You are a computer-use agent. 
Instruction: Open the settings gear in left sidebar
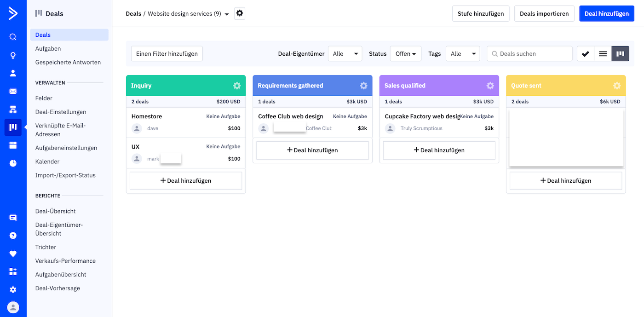13,290
